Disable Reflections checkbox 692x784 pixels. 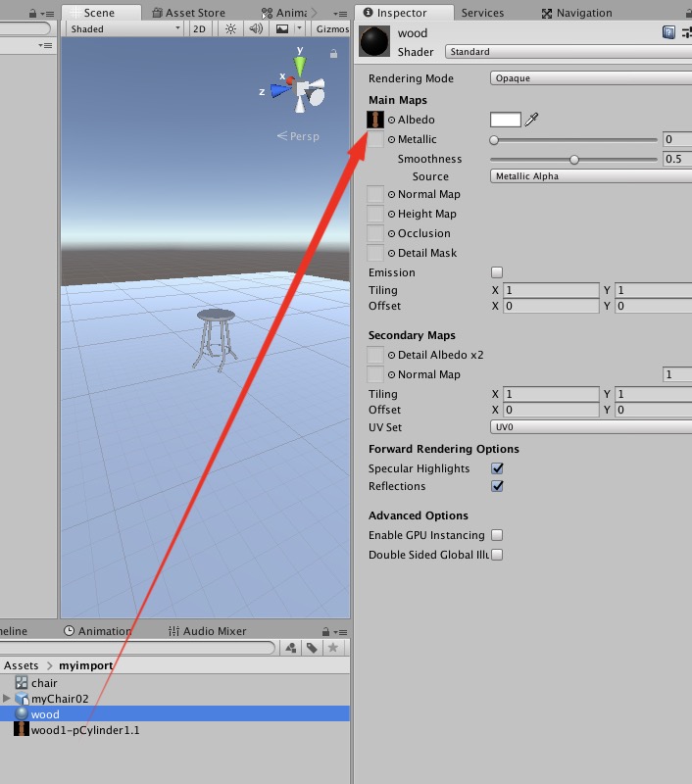pos(497,486)
